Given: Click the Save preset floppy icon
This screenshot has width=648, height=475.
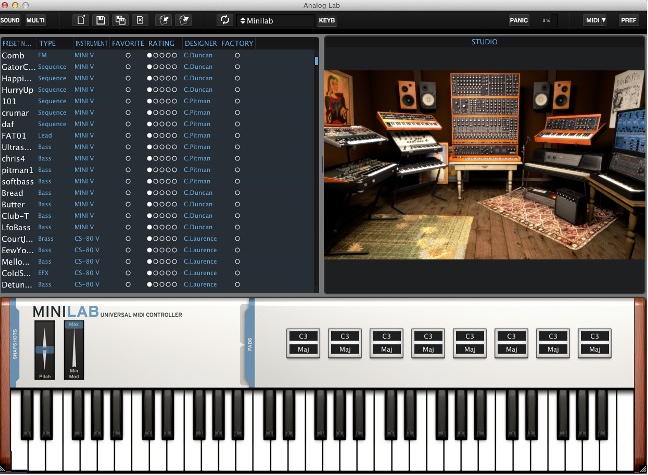Looking at the screenshot, I should tap(100, 20).
